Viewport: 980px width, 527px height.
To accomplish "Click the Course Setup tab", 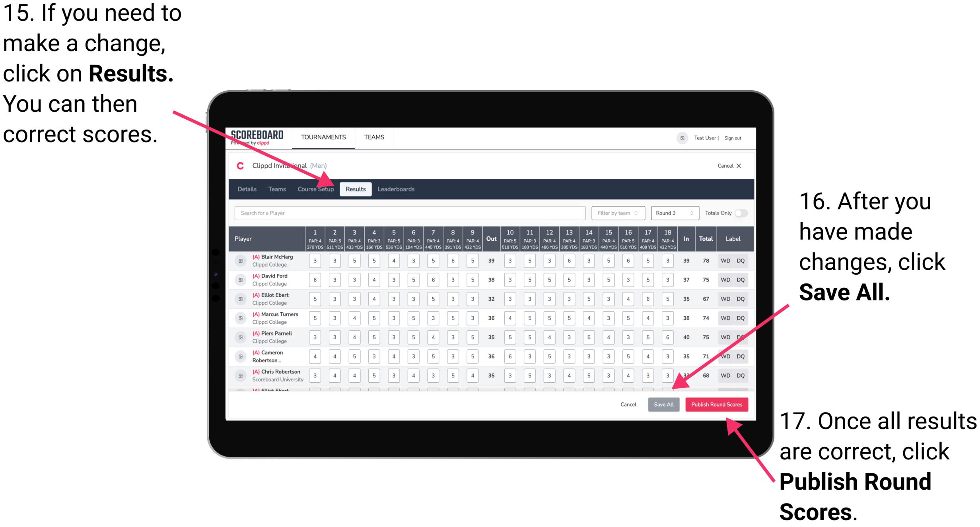I will 316,190.
